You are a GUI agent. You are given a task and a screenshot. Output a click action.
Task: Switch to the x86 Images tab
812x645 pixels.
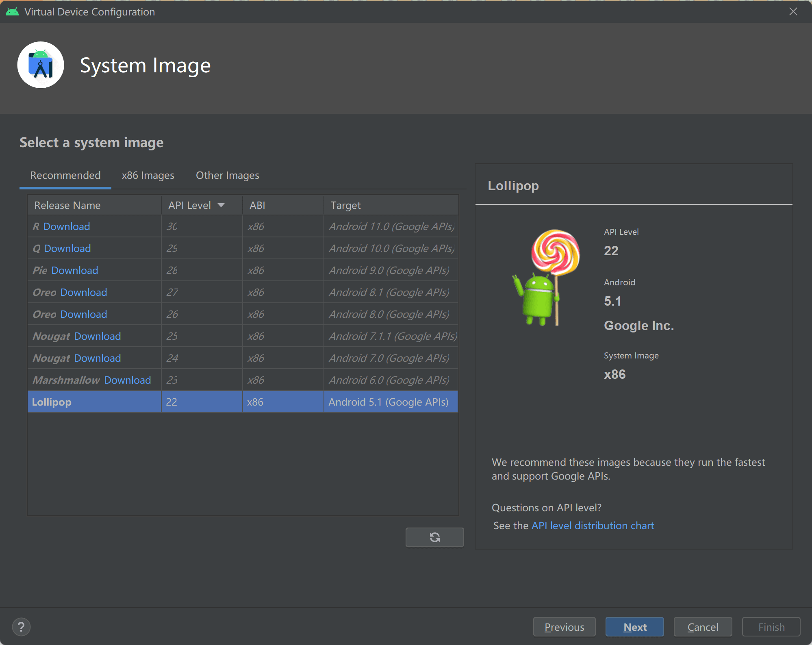[148, 175]
